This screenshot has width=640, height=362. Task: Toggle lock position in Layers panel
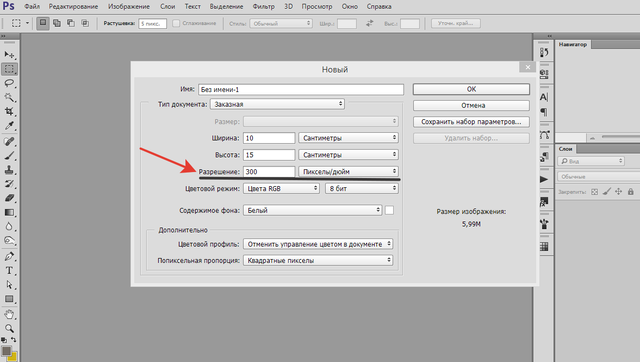click(619, 191)
